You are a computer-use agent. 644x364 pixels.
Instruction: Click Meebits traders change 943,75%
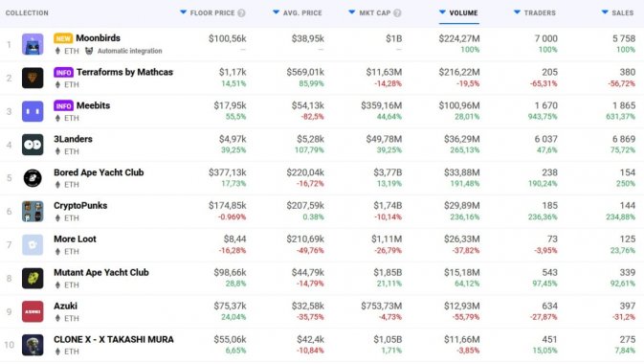(x=543, y=117)
